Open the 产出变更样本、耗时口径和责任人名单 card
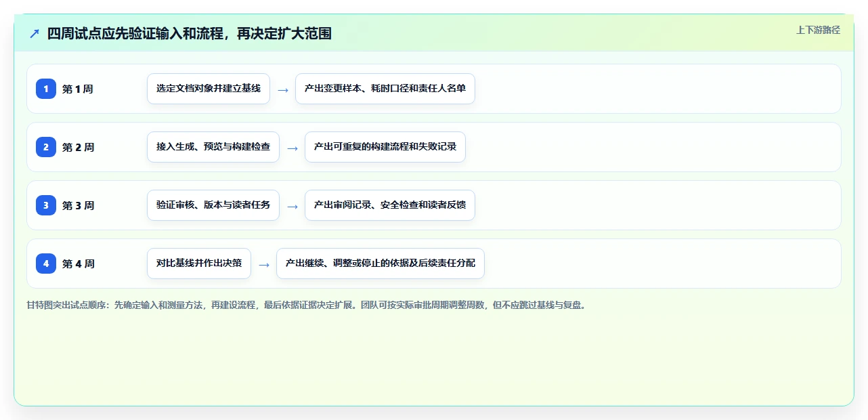Image resolution: width=868 pixels, height=420 pixels. pyautogui.click(x=385, y=89)
